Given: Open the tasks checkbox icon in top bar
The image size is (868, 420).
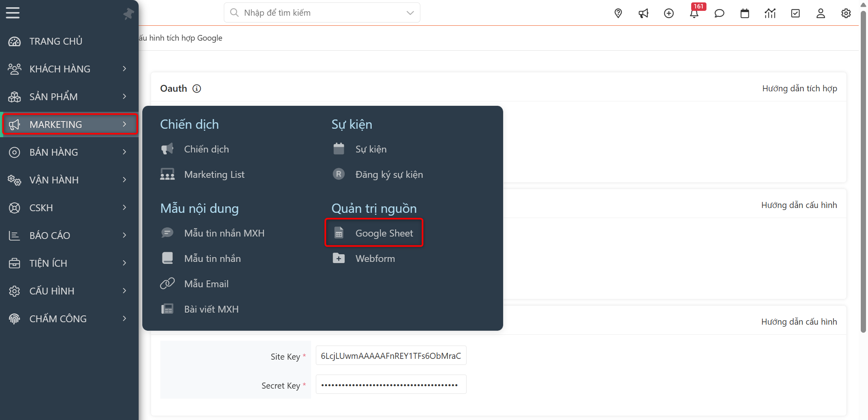Looking at the screenshot, I should [x=796, y=13].
